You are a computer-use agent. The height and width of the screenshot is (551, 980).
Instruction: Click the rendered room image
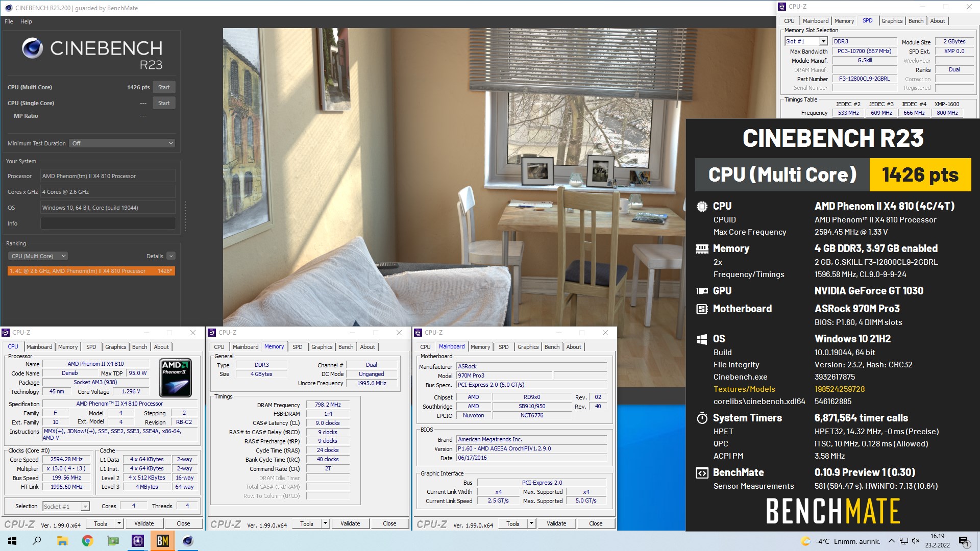(x=454, y=177)
